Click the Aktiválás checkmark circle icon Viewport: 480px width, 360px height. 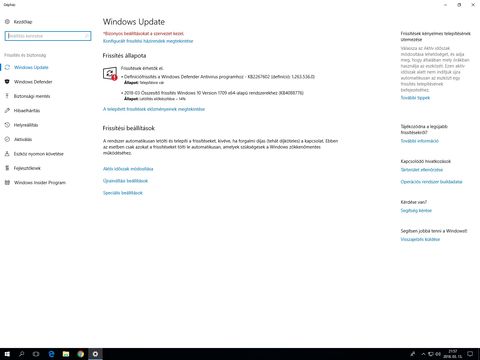point(7,139)
